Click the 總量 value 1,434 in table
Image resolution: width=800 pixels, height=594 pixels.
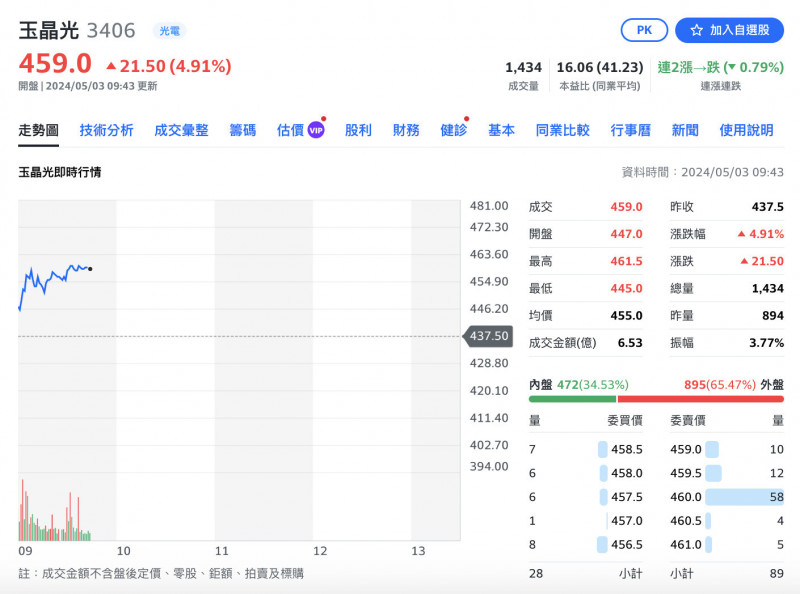(768, 288)
